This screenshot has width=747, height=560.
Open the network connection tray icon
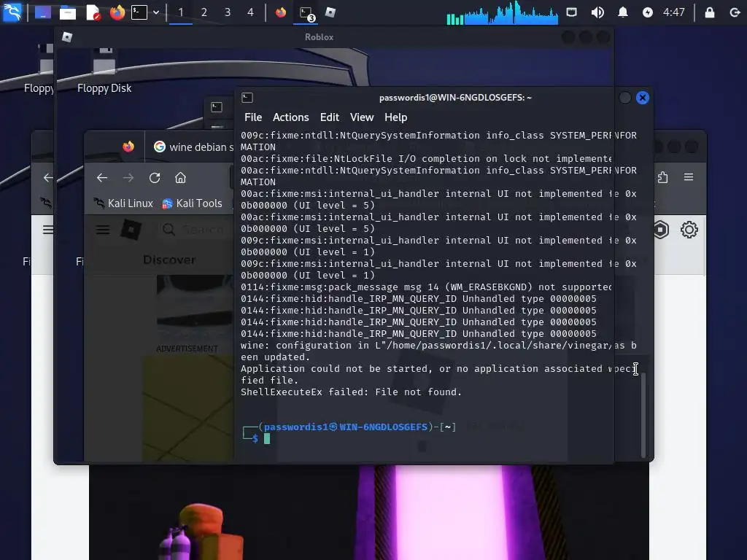[572, 12]
